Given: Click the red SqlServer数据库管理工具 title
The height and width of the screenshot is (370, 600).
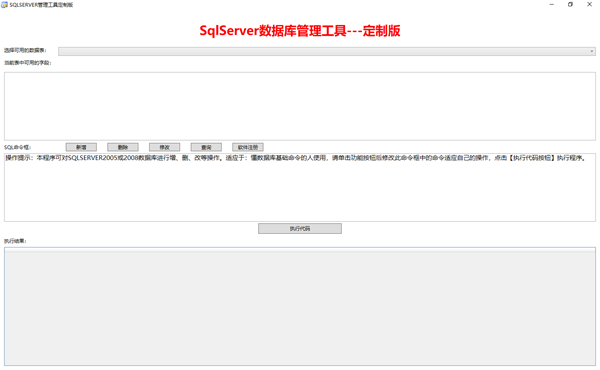Looking at the screenshot, I should click(x=300, y=31).
